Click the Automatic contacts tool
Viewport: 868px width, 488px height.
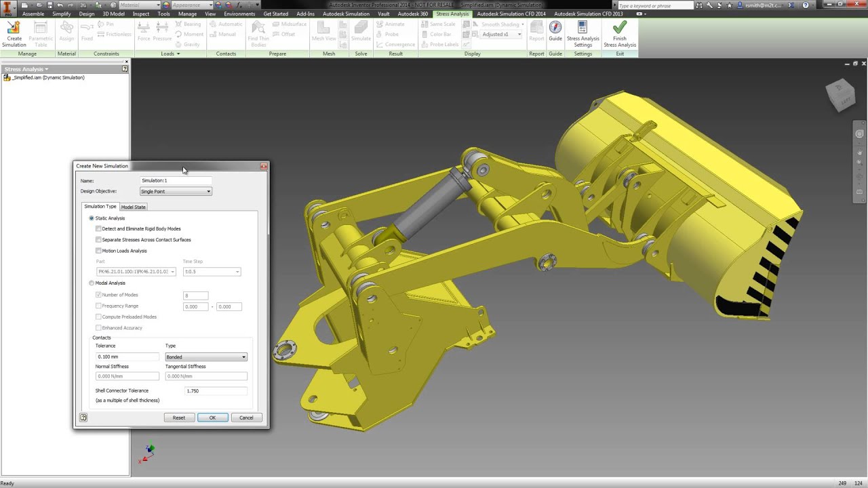[225, 24]
